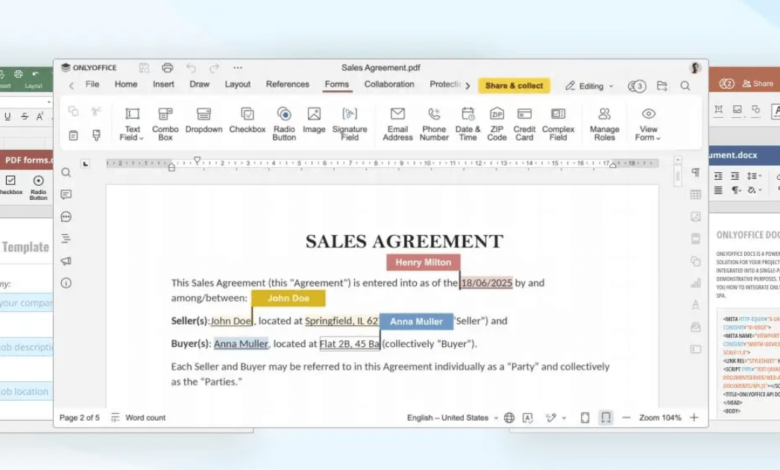Open Manage Roles in the toolbar
The image size is (780, 470).
point(604,122)
